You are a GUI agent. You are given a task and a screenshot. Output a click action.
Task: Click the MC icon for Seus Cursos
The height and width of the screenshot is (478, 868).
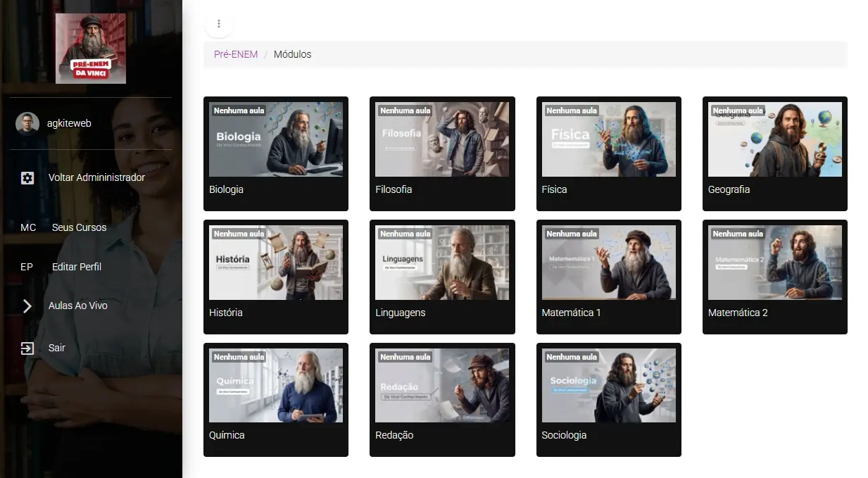(x=28, y=227)
